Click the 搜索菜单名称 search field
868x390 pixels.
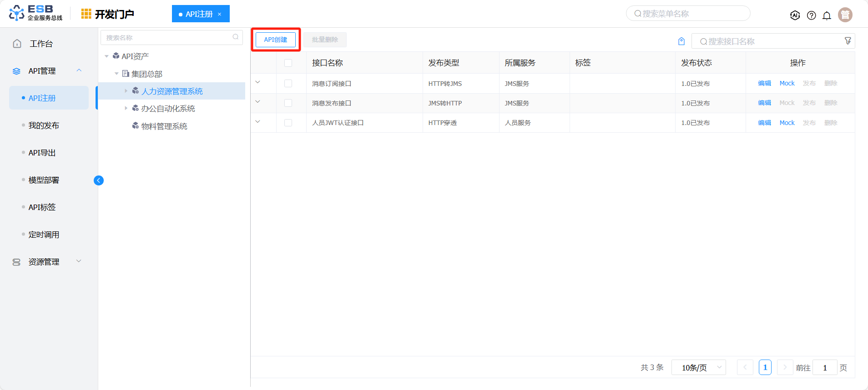[x=688, y=14]
